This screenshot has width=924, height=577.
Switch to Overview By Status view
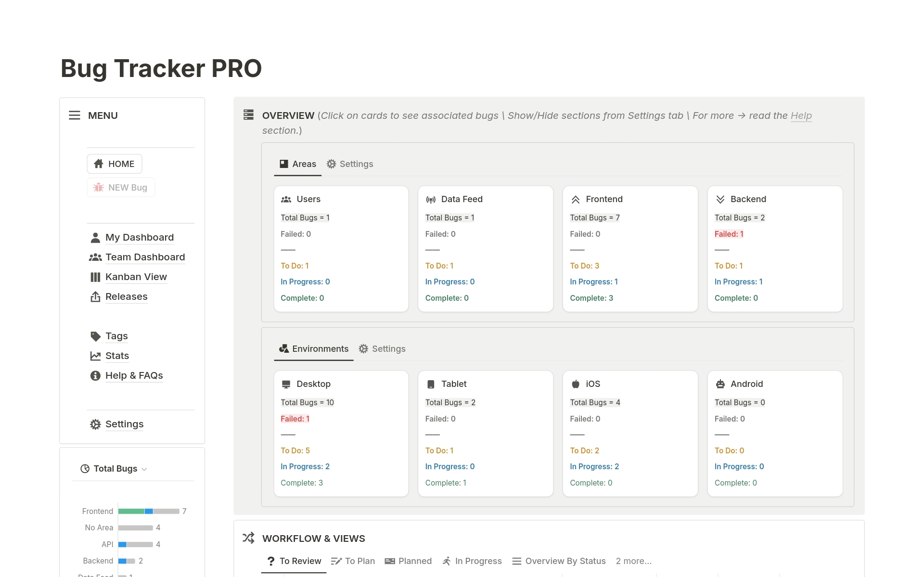559,561
